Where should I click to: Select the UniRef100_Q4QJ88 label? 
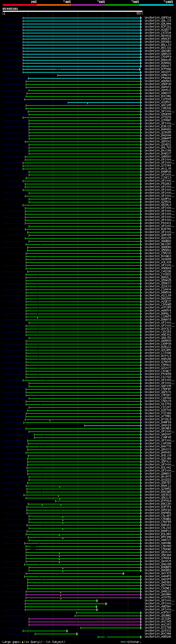(x=158, y=564)
